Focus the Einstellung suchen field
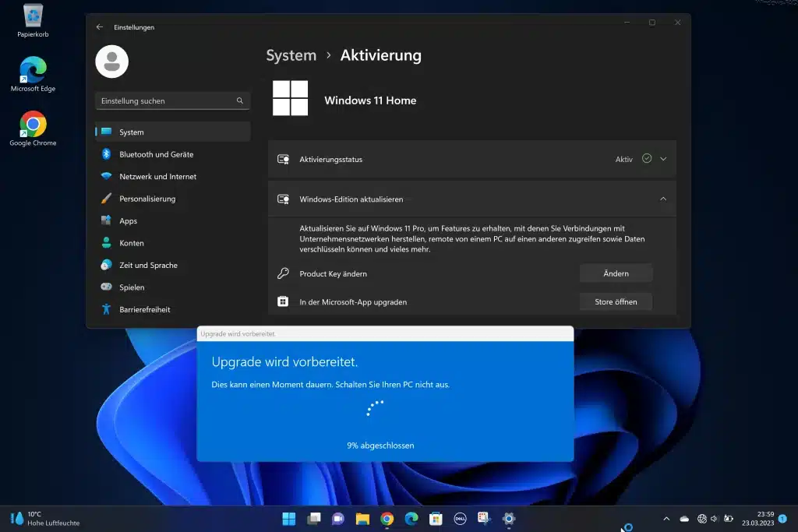The width and height of the screenshot is (798, 532). pyautogui.click(x=172, y=100)
